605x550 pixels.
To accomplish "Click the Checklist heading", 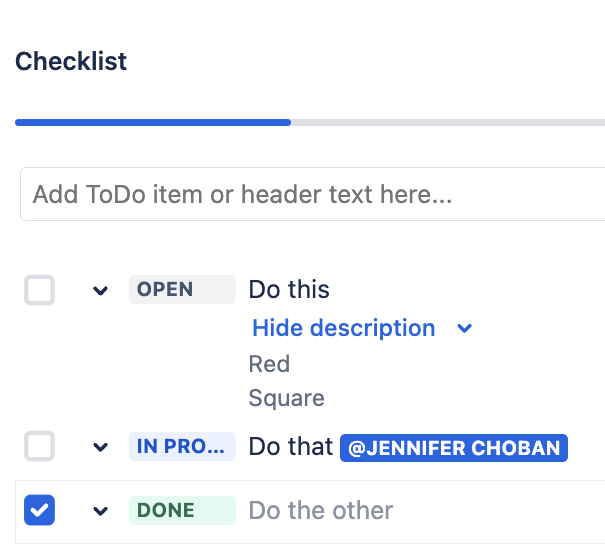I will click(x=71, y=61).
